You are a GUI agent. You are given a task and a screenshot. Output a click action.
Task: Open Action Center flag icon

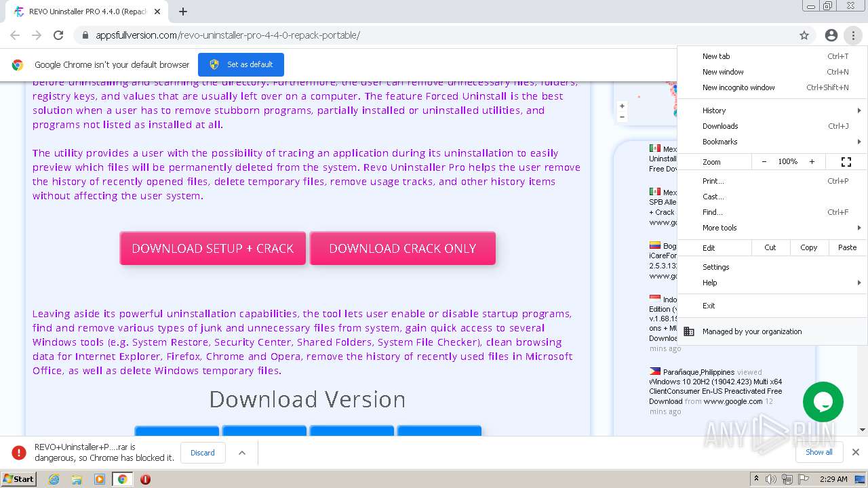802,479
